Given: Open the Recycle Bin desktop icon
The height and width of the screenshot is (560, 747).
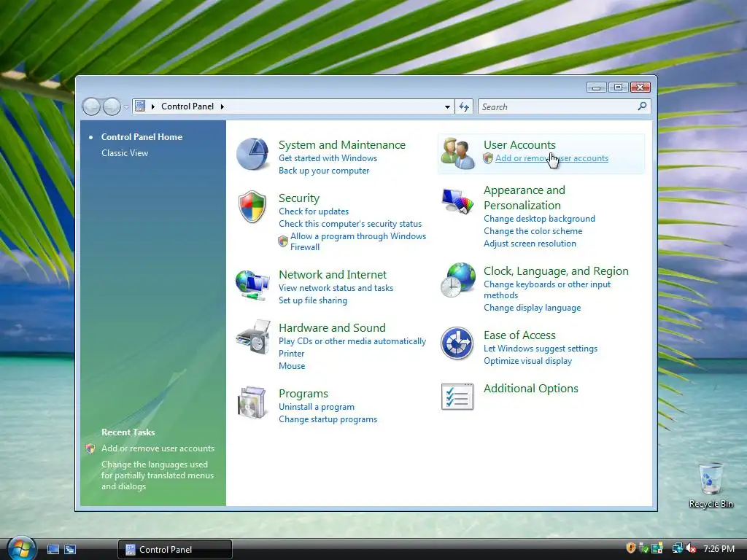Looking at the screenshot, I should point(711,484).
